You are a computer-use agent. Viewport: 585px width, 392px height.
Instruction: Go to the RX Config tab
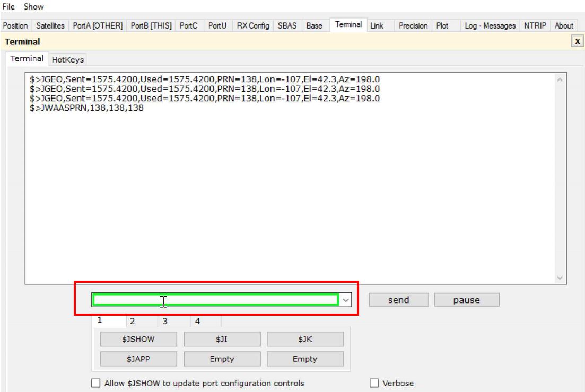click(253, 26)
